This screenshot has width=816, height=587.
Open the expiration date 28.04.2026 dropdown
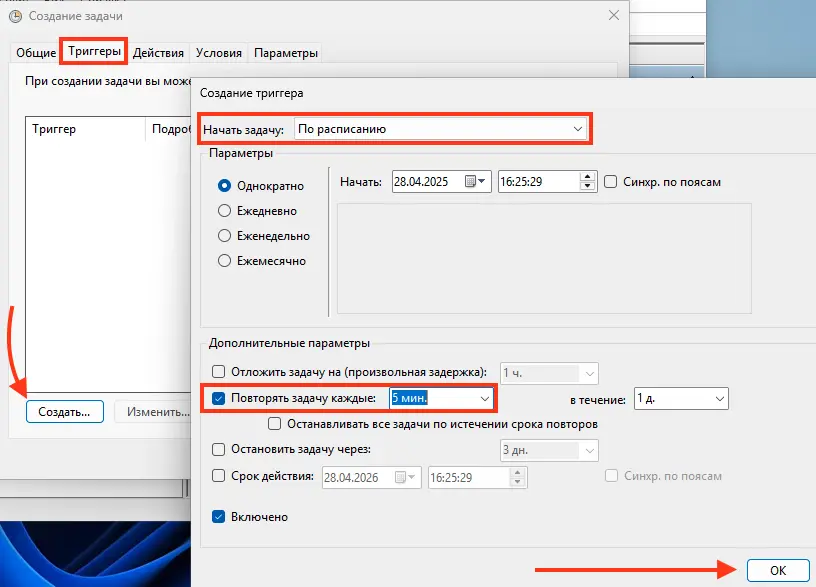point(404,477)
